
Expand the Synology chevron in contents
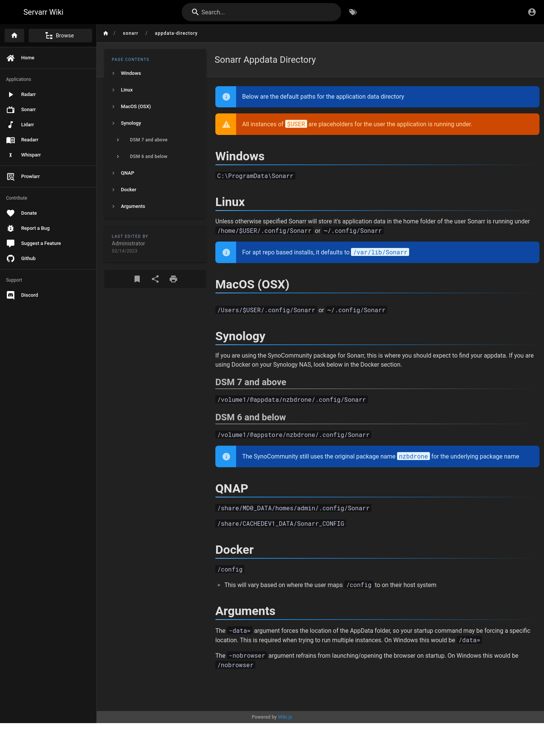click(113, 123)
